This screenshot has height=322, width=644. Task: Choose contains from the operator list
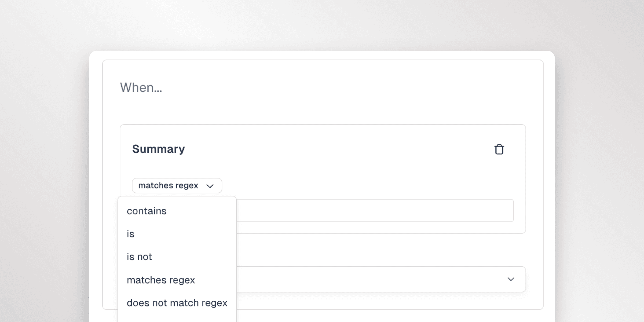point(147,211)
